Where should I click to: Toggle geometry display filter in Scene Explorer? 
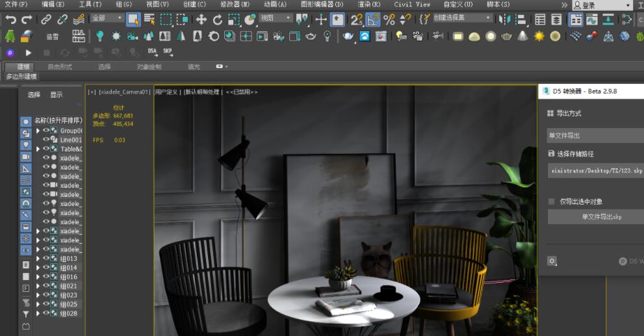point(26,122)
